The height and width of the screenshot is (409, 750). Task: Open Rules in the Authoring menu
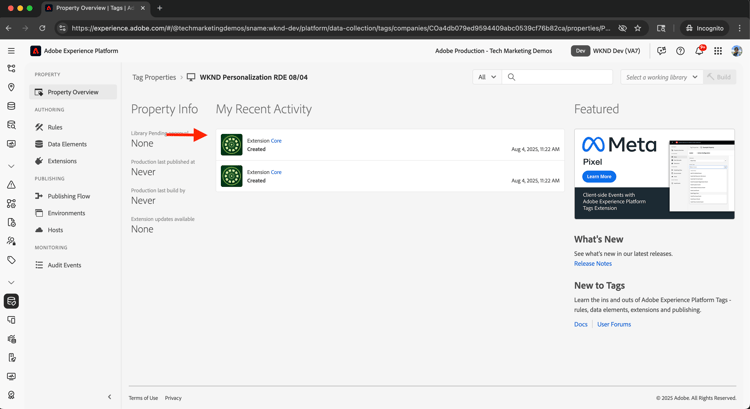tap(55, 127)
